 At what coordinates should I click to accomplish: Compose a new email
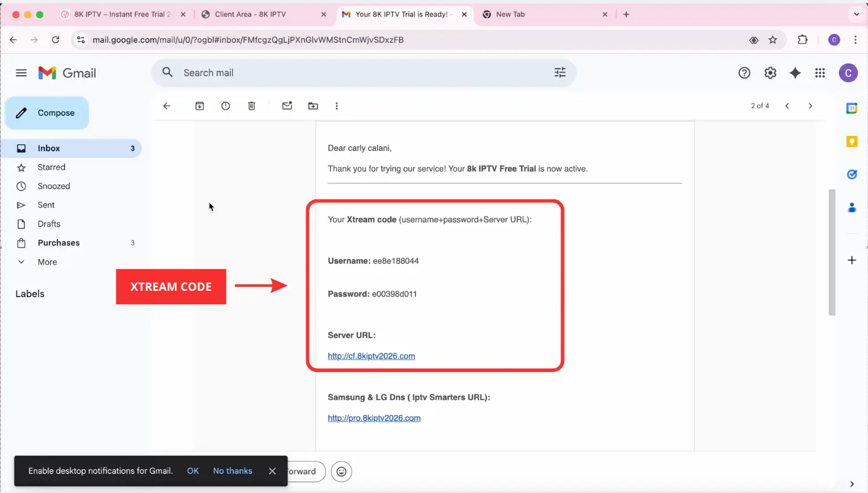pos(47,113)
